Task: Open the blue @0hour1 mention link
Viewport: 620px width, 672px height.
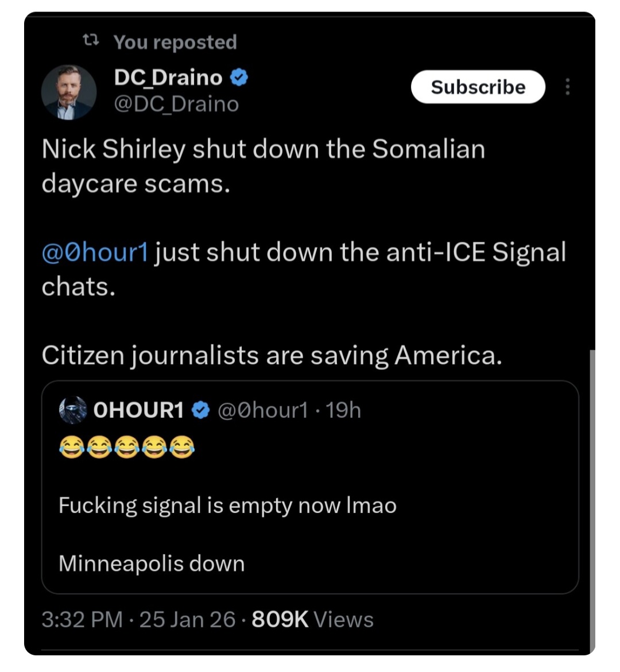Action: click(95, 252)
